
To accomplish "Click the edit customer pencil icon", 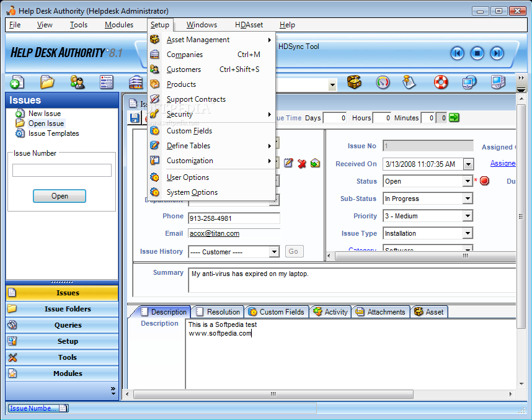I will tap(288, 163).
